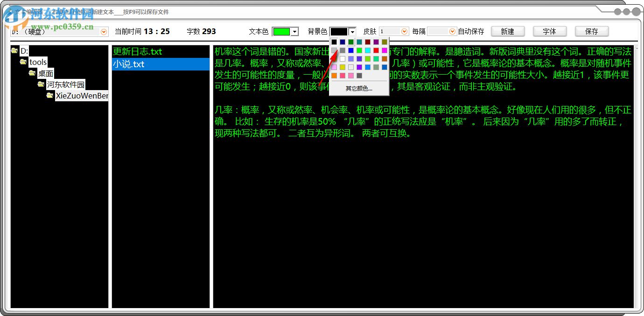Open the 桌面 (Desktop) folder icon

coord(32,73)
